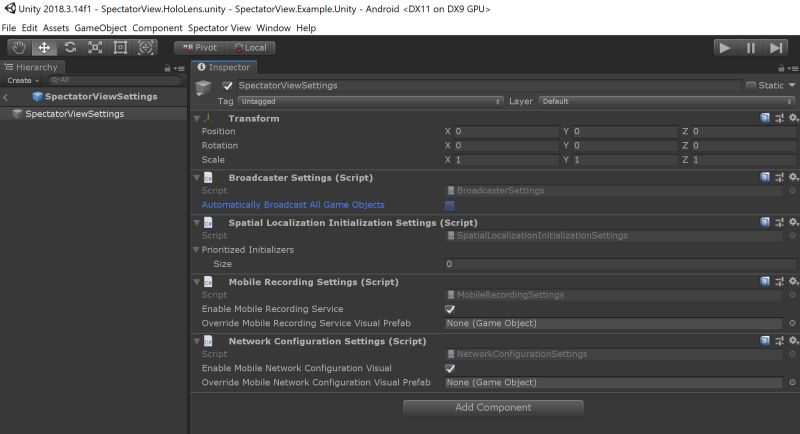This screenshot has width=800, height=434.
Task: Open Network Configuration preset selector icon
Action: pos(779,341)
